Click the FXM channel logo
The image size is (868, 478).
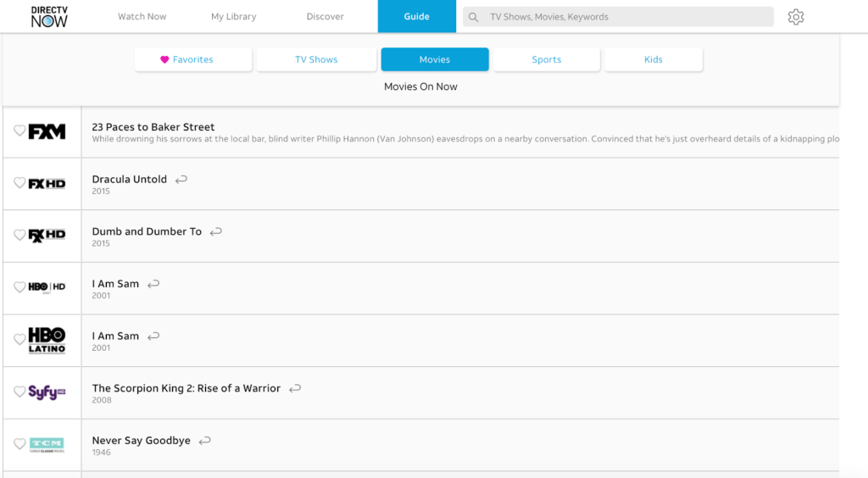[x=47, y=131]
